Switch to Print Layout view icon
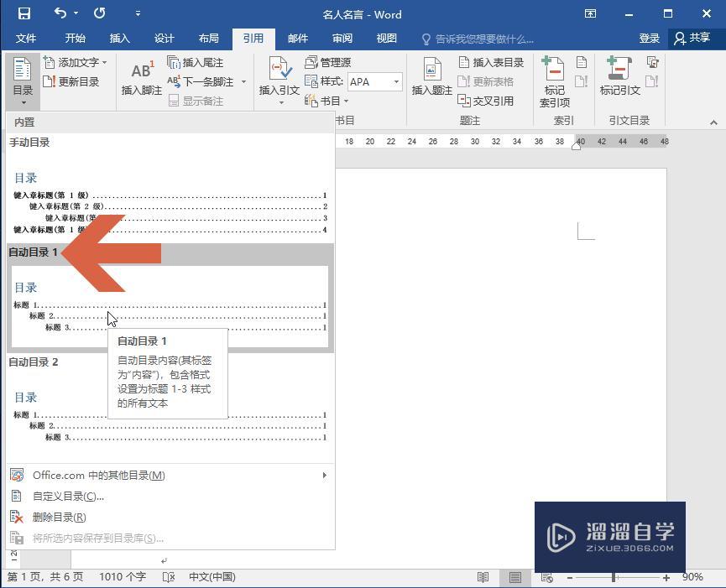The height and width of the screenshot is (588, 726). point(514,577)
